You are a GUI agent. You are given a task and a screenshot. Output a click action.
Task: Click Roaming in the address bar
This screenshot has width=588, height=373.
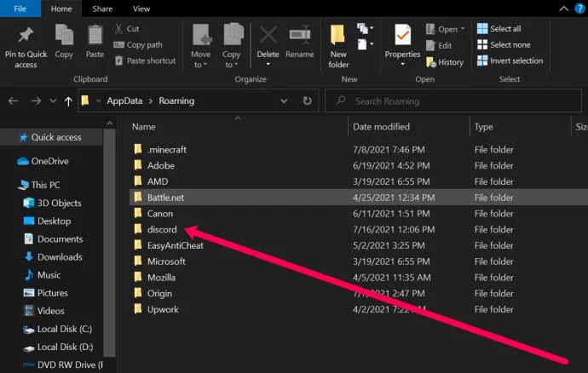point(176,100)
